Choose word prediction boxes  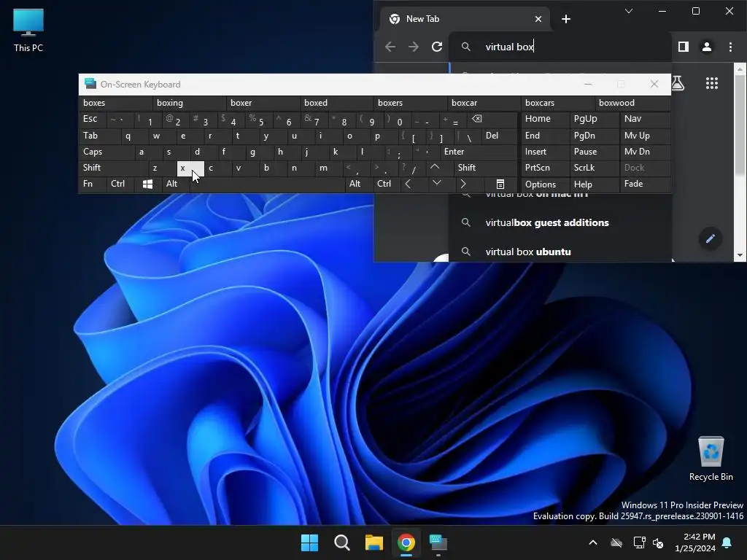116,103
